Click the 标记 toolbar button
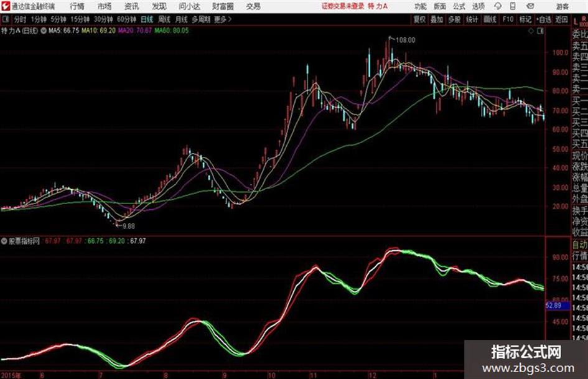588x379 pixels. pyautogui.click(x=525, y=19)
